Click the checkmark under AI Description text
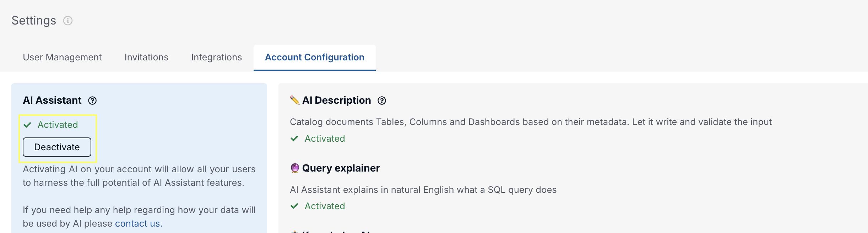 [294, 139]
